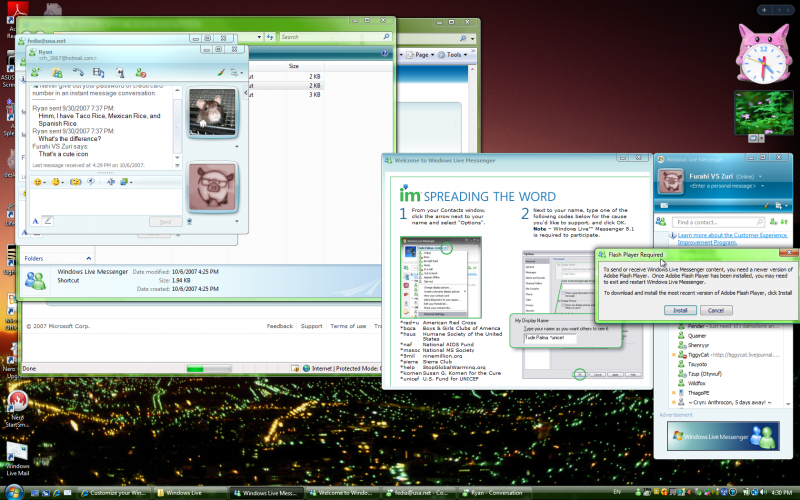The image size is (800, 500).
Task: Start a call with the phone handset icon
Action: 78,72
